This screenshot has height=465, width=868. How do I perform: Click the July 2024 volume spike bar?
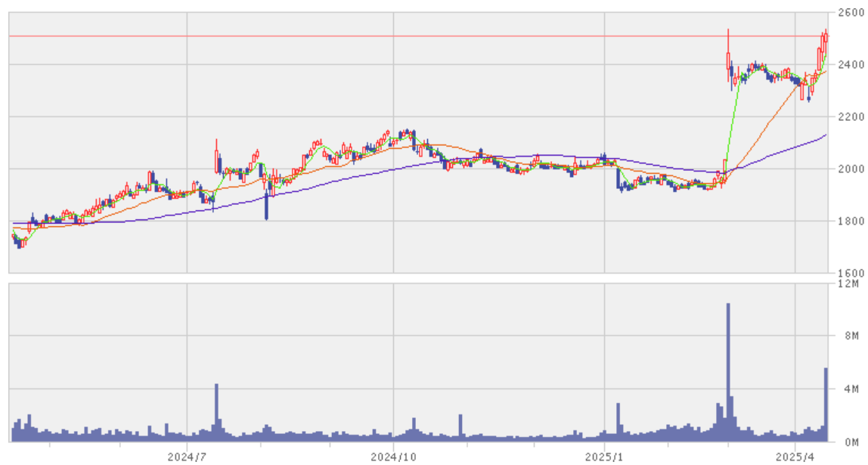coord(216,412)
